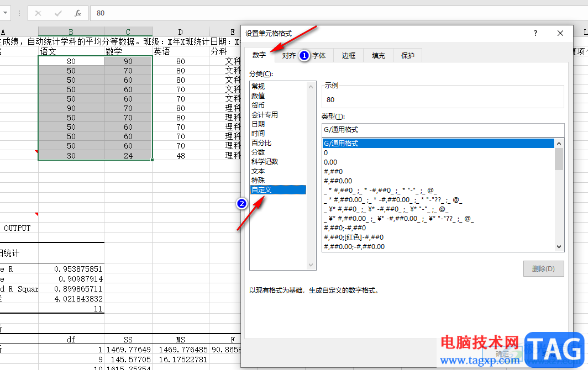Screen dimensions: 588x370
Task: Switch to the 对齐 tab
Action: click(288, 55)
